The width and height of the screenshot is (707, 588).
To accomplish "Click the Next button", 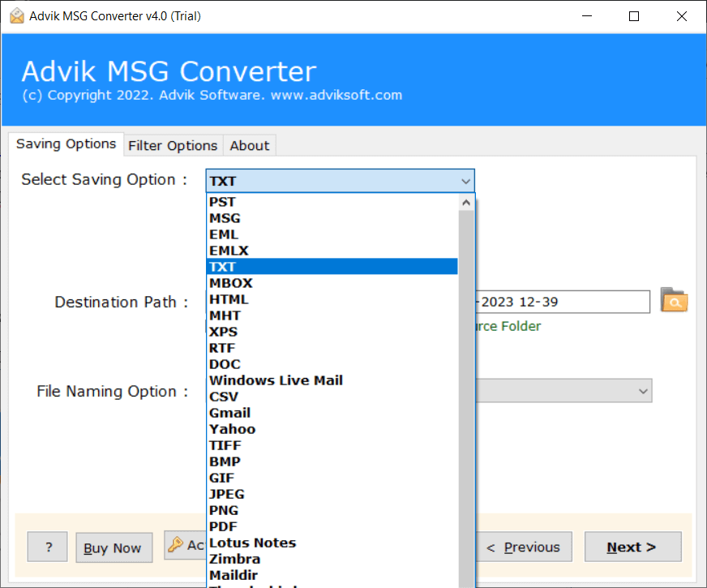I will (632, 547).
